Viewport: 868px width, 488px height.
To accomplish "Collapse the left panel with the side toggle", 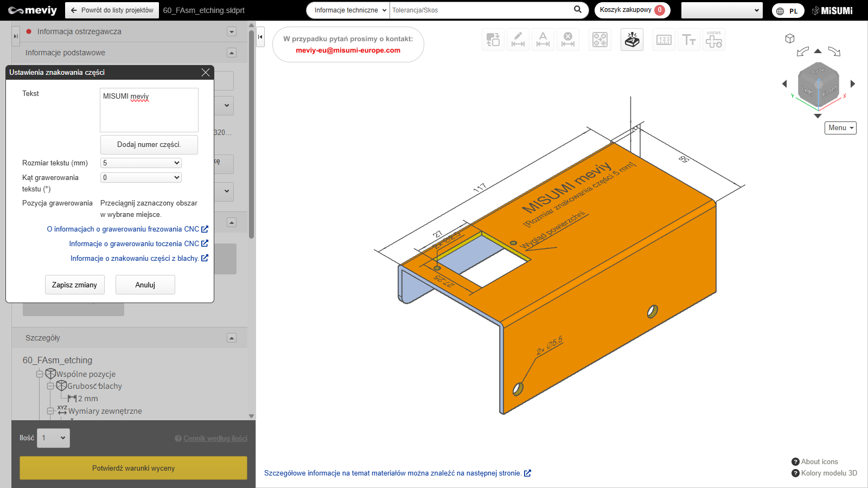I will tap(260, 37).
